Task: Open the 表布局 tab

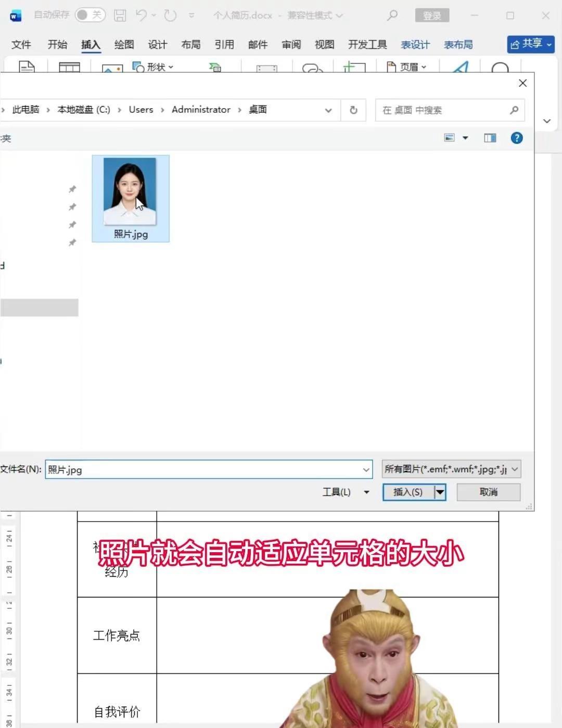Action: (x=458, y=45)
